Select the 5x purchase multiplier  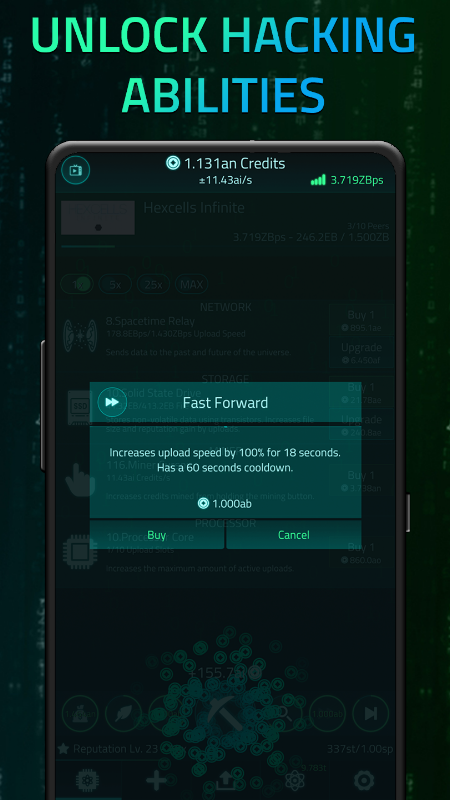click(115, 284)
